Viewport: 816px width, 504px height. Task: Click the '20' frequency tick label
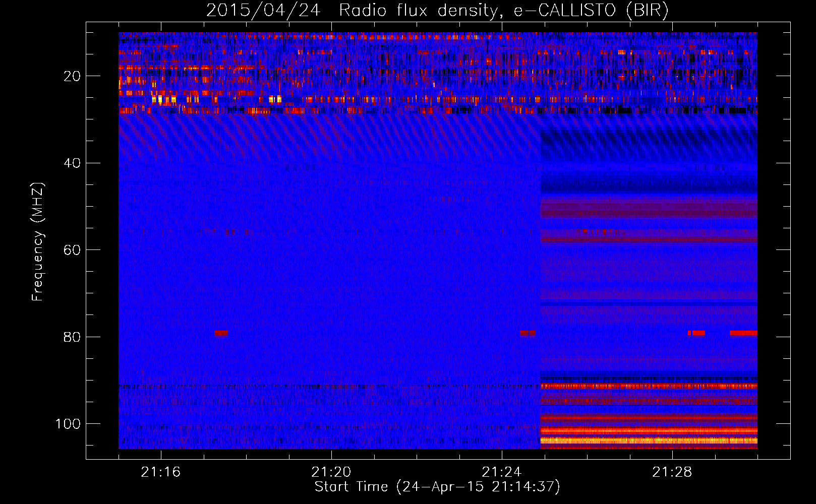72,77
